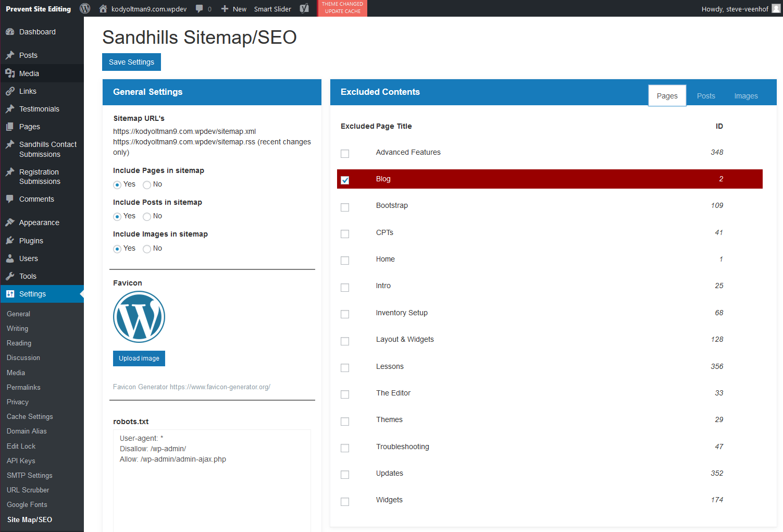Open the Site Map/SEO submenu item

pyautogui.click(x=30, y=519)
